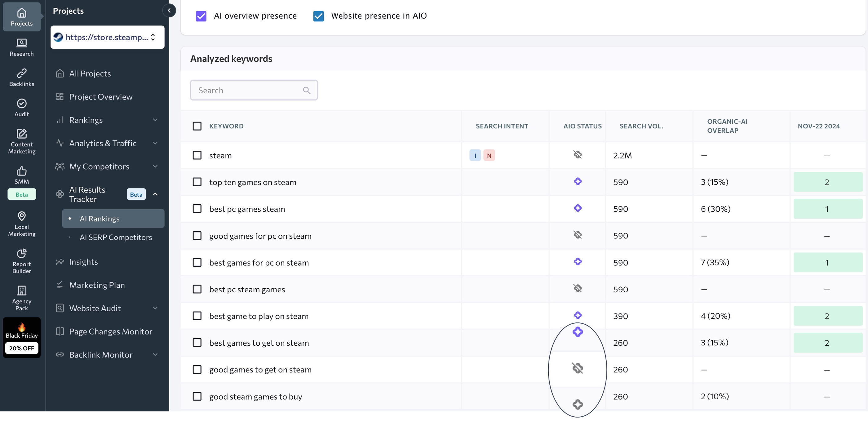This screenshot has height=439, width=868.
Task: Select the Backlinks tool
Action: point(21,77)
